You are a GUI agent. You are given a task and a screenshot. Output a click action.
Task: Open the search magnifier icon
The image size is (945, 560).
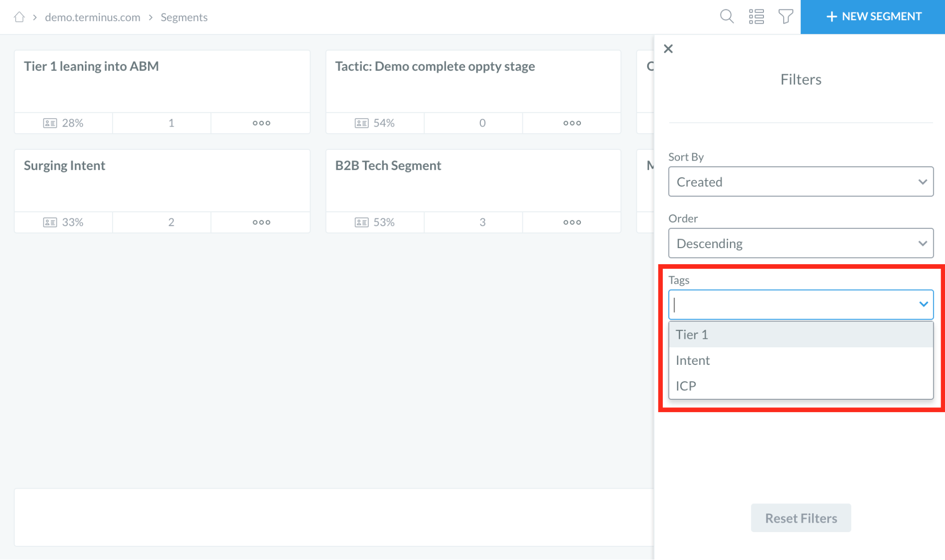click(x=727, y=17)
